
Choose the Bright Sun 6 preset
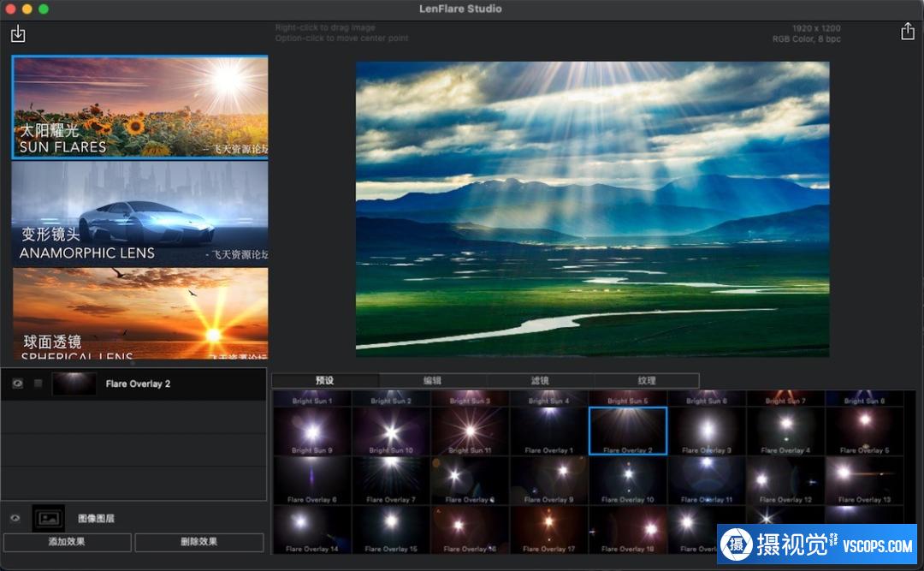click(708, 398)
